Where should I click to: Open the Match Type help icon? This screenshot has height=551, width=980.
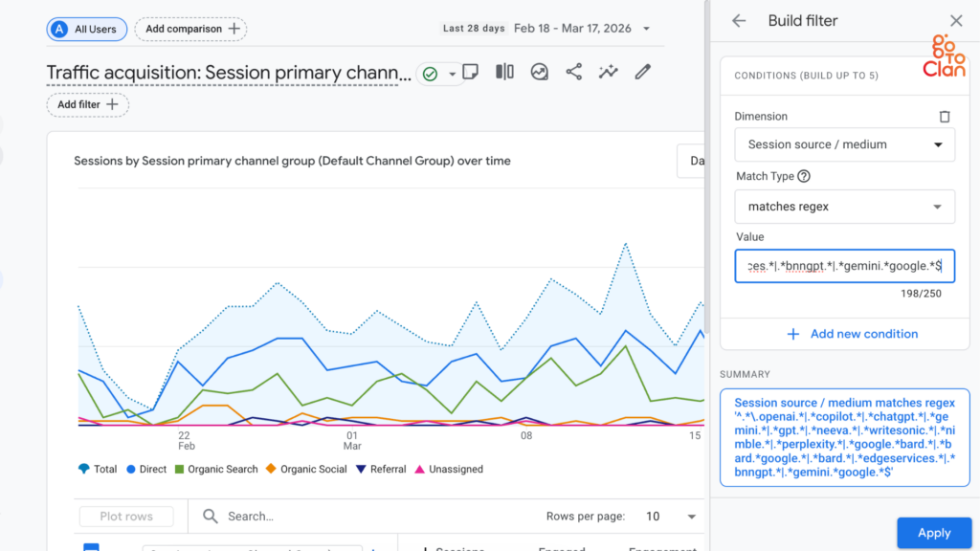coord(802,176)
